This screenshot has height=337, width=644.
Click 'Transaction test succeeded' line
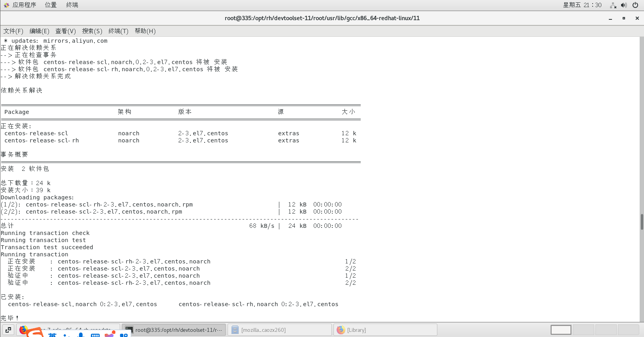[47, 247]
